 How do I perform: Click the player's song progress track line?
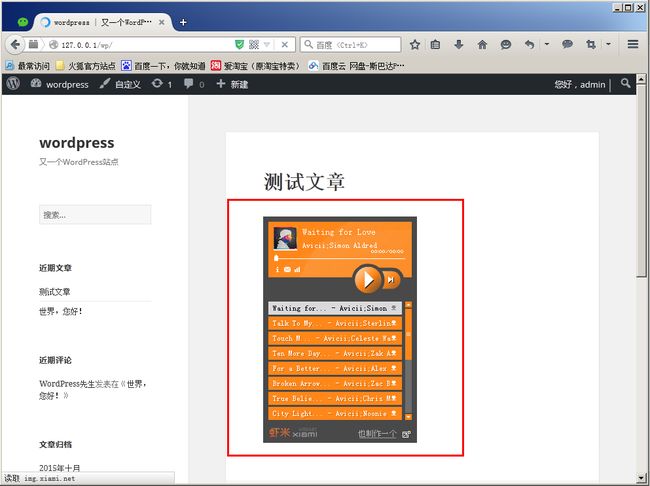[340, 258]
